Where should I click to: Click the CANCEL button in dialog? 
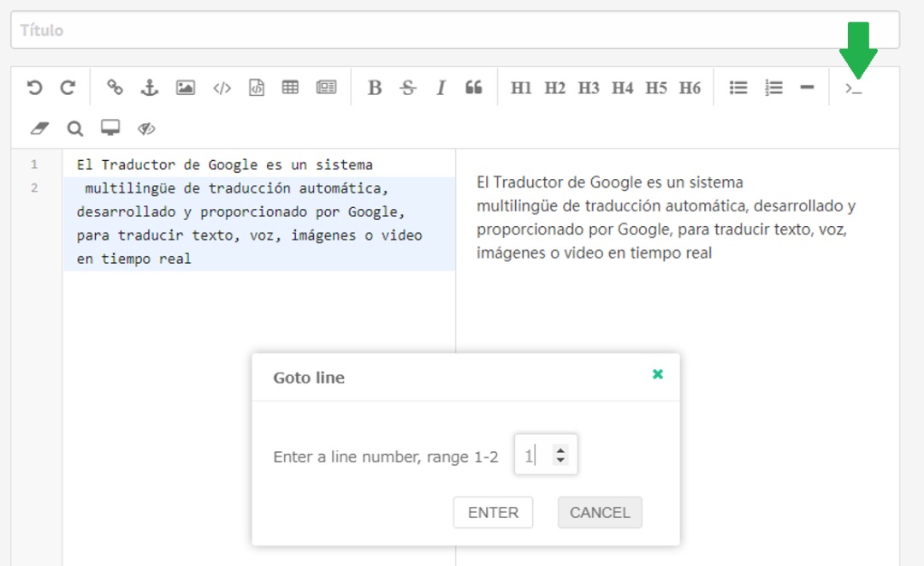click(x=600, y=512)
